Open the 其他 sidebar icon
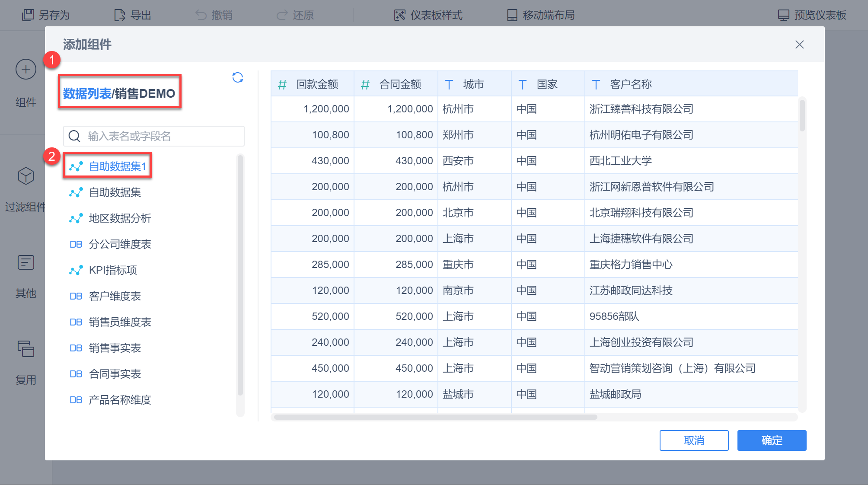 [26, 263]
